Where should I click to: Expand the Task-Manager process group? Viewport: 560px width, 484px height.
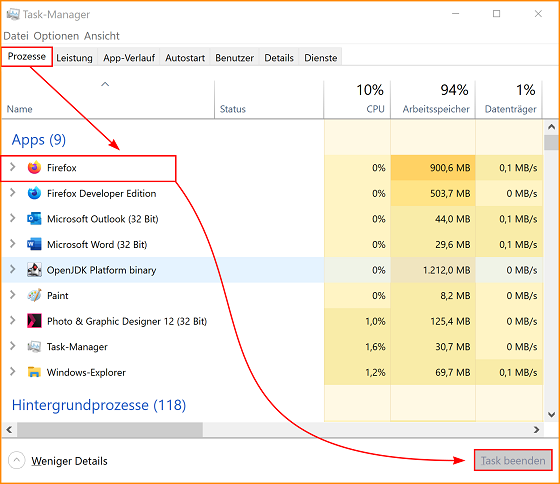point(12,346)
